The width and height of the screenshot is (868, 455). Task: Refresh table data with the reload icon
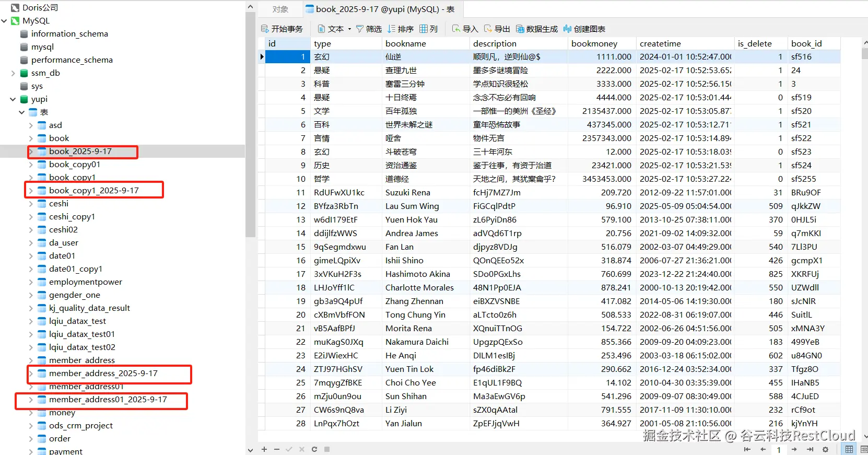314,449
